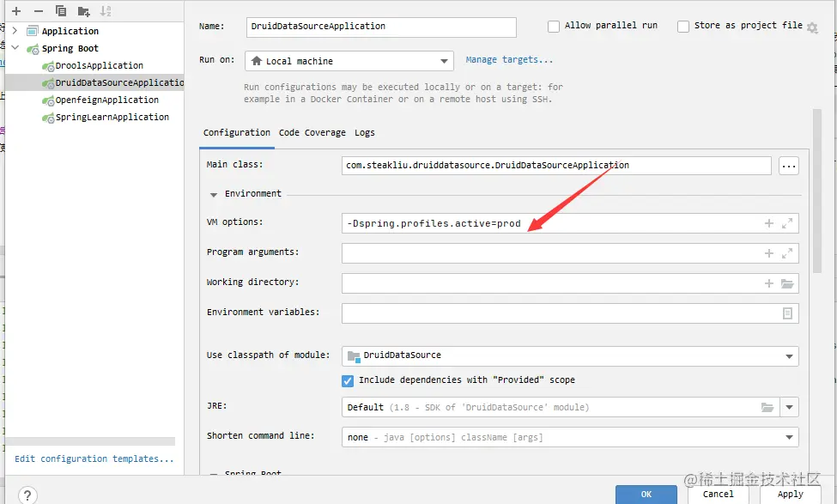The width and height of the screenshot is (837, 504).
Task: Add a new run configuration with plus icon
Action: 16,10
